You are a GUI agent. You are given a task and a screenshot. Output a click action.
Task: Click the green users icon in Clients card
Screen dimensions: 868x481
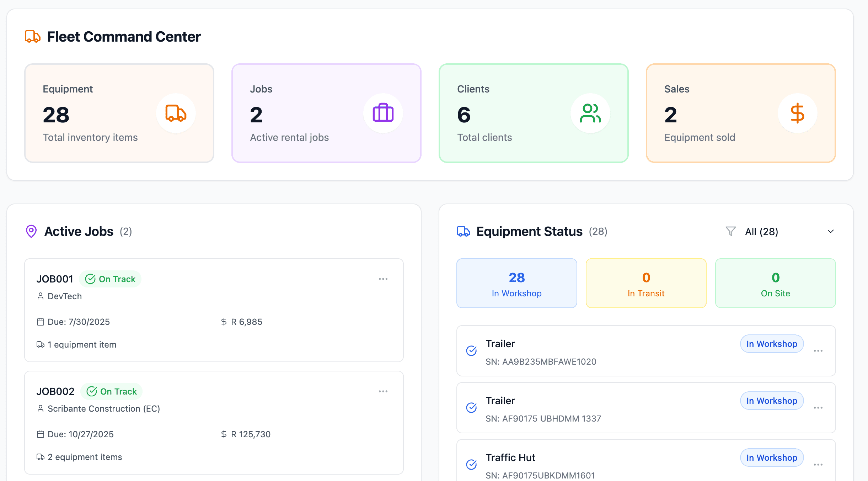click(590, 113)
